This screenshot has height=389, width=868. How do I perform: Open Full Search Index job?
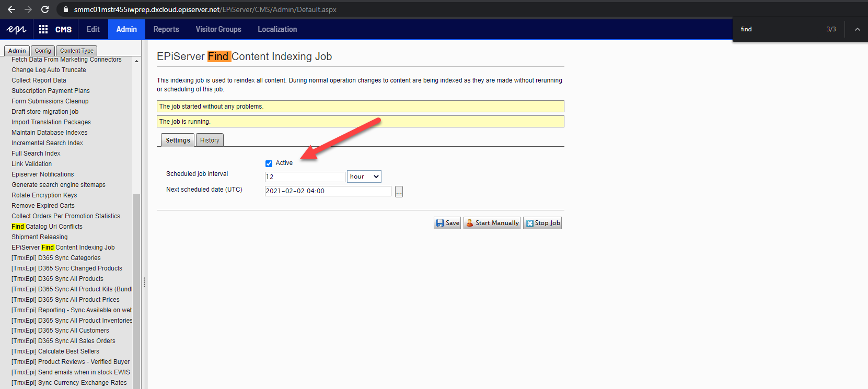tap(36, 154)
